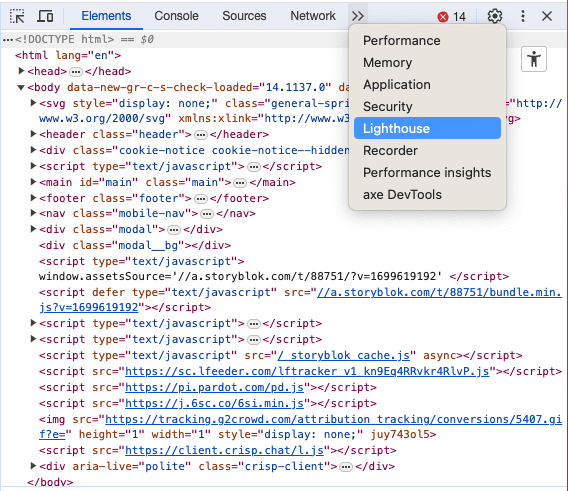This screenshot has height=491, width=568.
Task: Close the DevTools panel
Action: (x=547, y=16)
